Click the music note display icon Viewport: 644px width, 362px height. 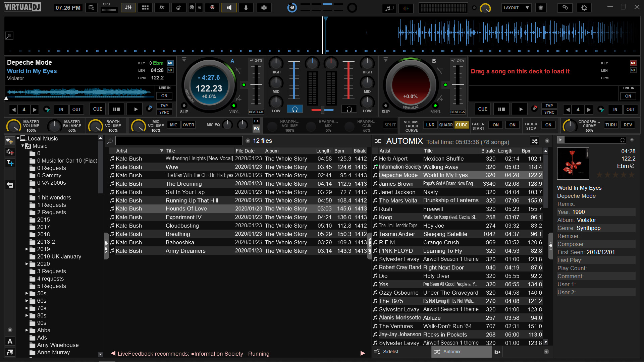pos(389,8)
